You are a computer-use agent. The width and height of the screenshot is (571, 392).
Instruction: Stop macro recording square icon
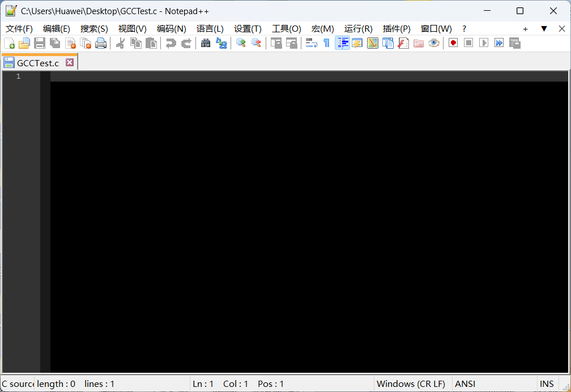468,43
